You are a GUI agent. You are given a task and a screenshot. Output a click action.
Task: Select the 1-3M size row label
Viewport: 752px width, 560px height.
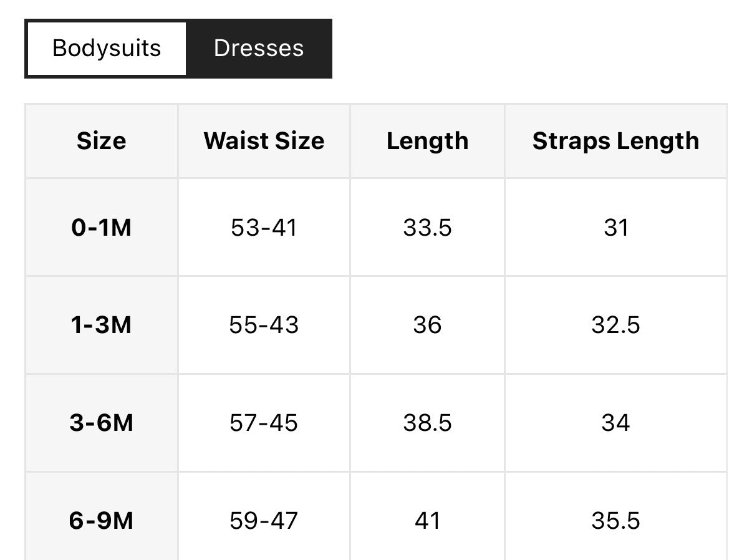click(x=102, y=325)
